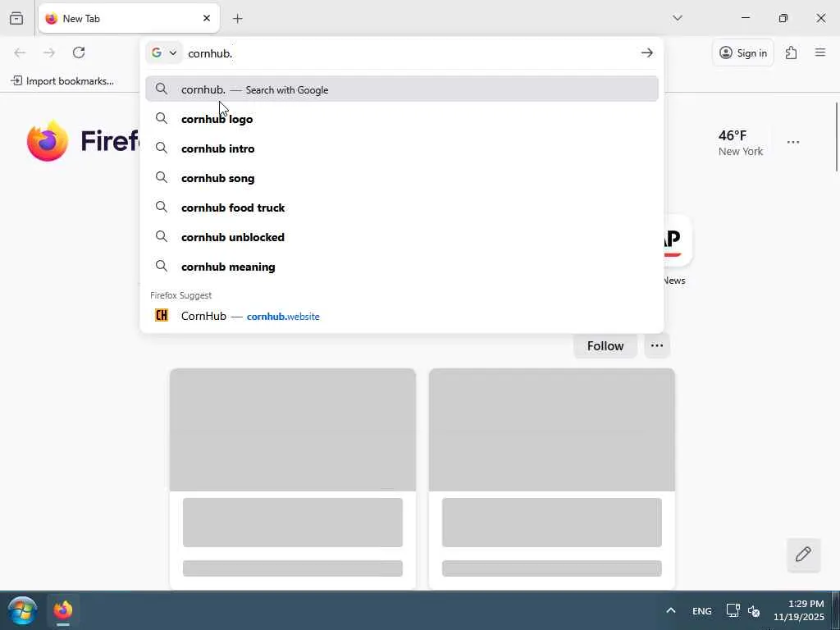
Task: Open the list all tabs chevron
Action: click(678, 18)
